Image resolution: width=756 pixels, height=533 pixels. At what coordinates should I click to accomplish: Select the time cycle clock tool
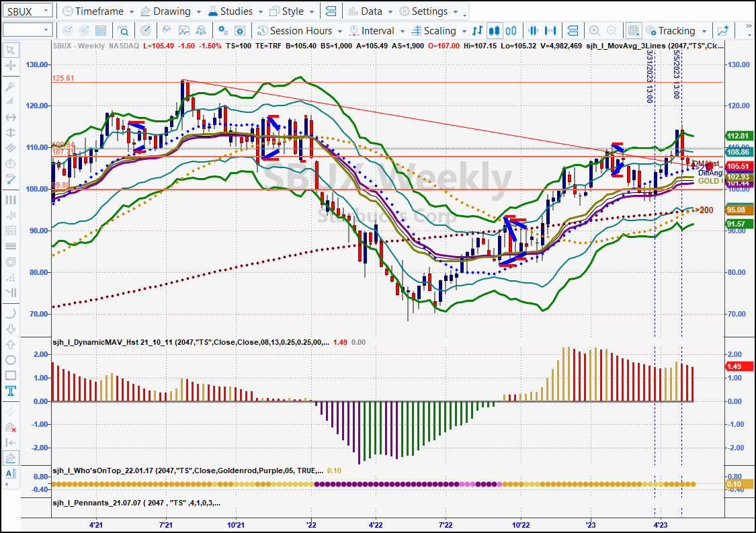point(10,163)
